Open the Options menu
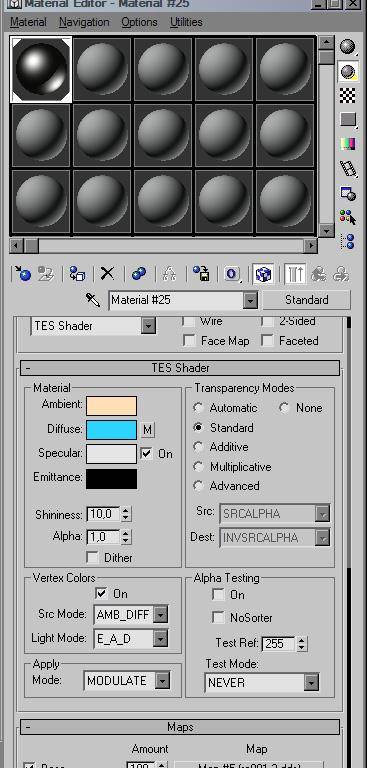Viewport: 367px width, 768px height. pyautogui.click(x=139, y=23)
